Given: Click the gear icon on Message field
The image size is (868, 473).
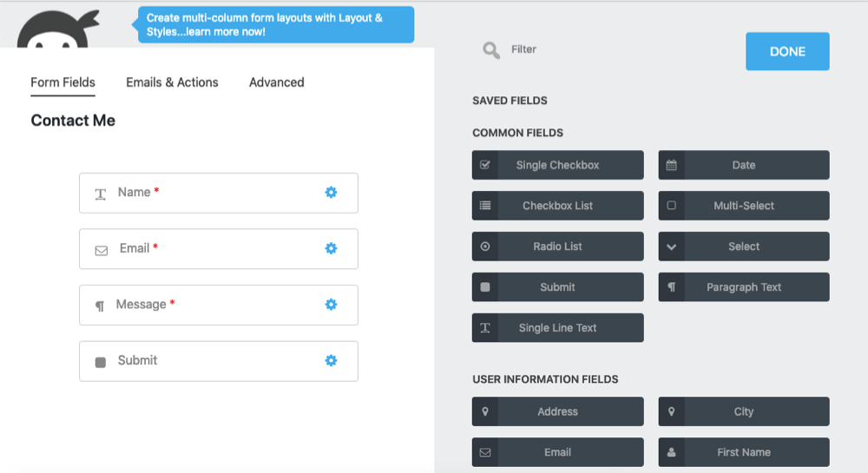Looking at the screenshot, I should (x=331, y=305).
